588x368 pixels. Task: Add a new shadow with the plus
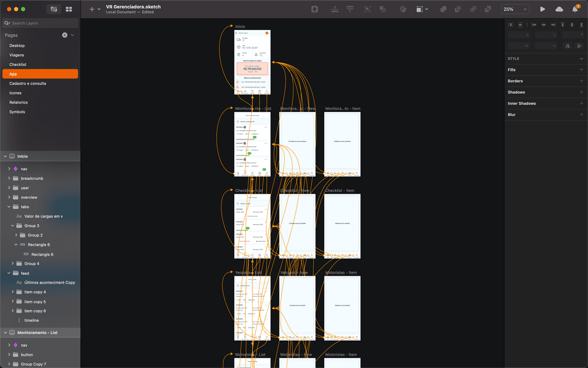pyautogui.click(x=581, y=92)
